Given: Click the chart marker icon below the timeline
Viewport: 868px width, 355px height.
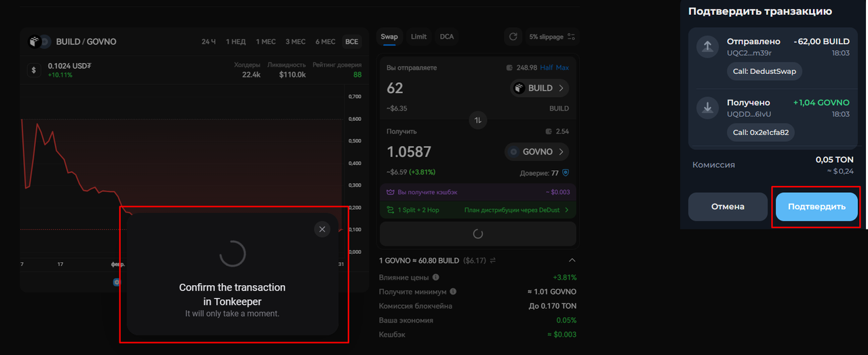Looking at the screenshot, I should click(117, 282).
